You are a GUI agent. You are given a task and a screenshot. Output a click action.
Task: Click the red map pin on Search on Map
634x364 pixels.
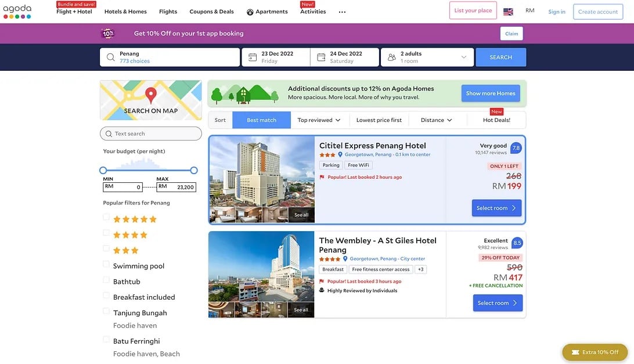pyautogui.click(x=150, y=95)
